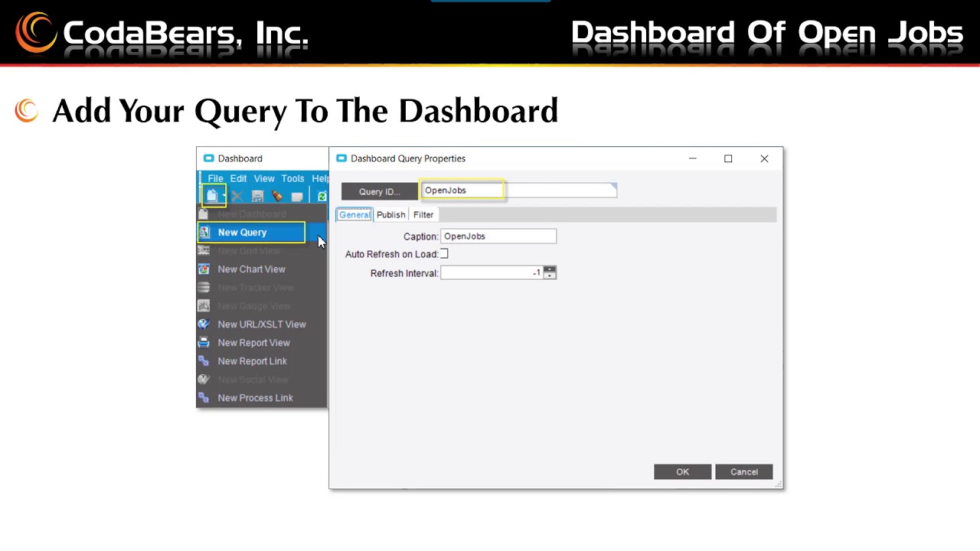Increase Refresh Interval with up spinner
The width and height of the screenshot is (980, 551).
(550, 269)
